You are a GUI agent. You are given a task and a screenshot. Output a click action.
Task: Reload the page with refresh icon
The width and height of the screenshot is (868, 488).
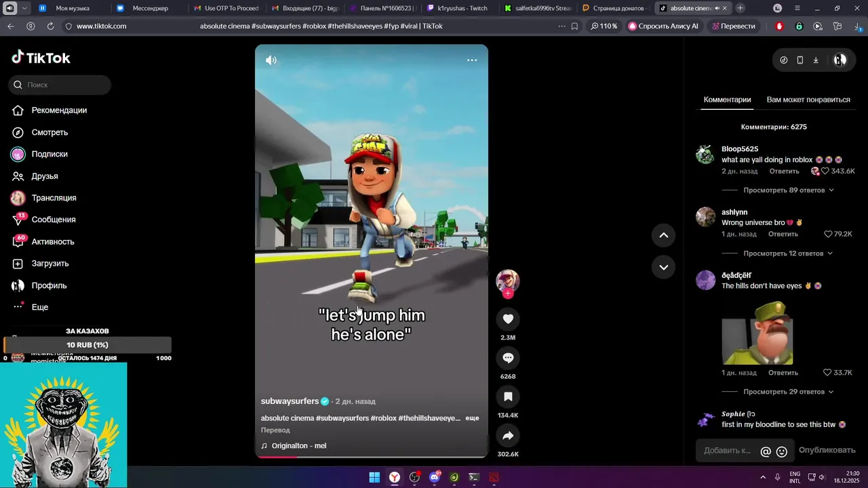tap(51, 26)
